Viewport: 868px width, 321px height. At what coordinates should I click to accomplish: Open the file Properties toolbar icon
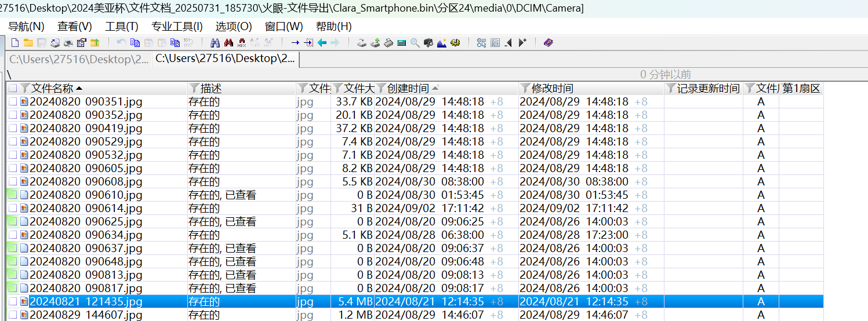point(81,43)
